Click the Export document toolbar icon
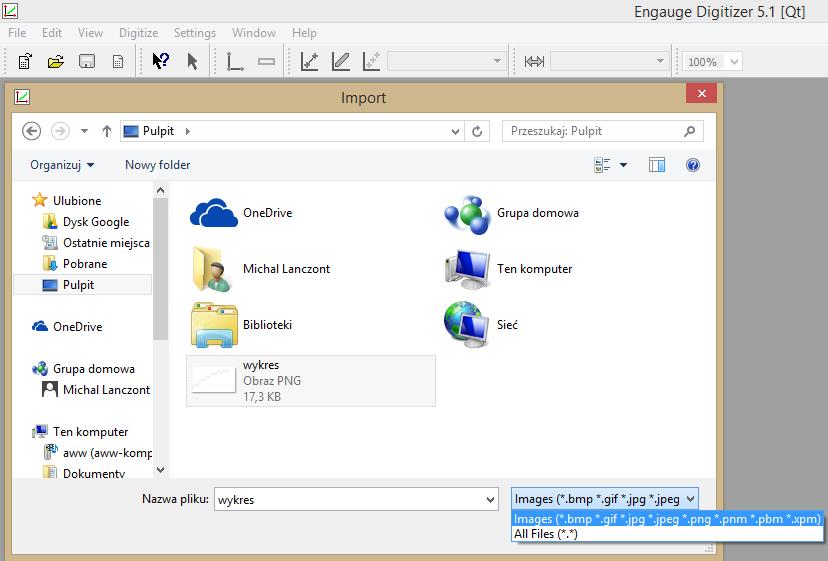The image size is (828, 561). [x=118, y=62]
